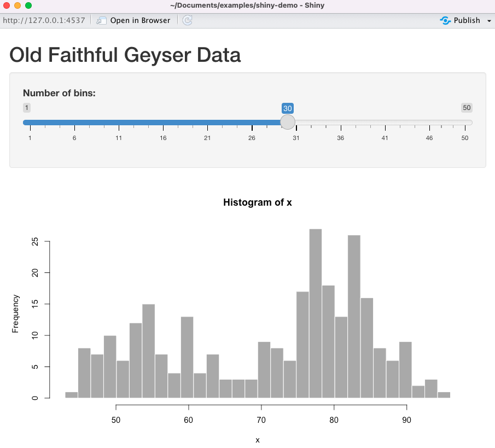Click the minimum value label 1 above the slider
Screen dimensions: 495x448
click(26, 108)
